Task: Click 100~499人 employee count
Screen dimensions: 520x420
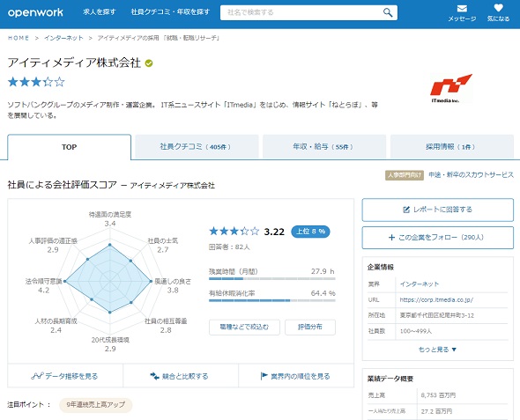Action: tap(416, 331)
